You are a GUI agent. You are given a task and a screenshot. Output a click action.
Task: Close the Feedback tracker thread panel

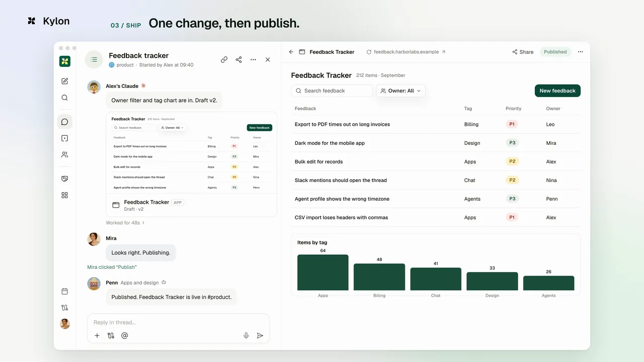tap(268, 59)
